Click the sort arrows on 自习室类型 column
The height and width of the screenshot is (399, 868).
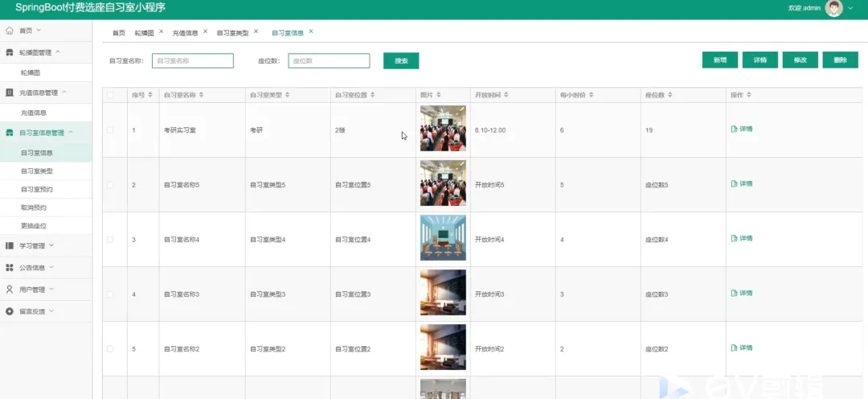point(287,95)
